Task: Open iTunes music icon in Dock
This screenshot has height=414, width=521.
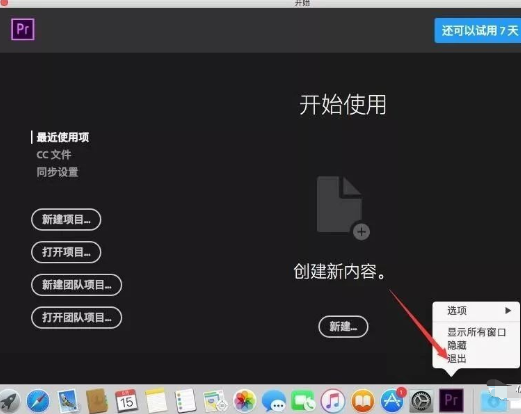Action: [332, 401]
